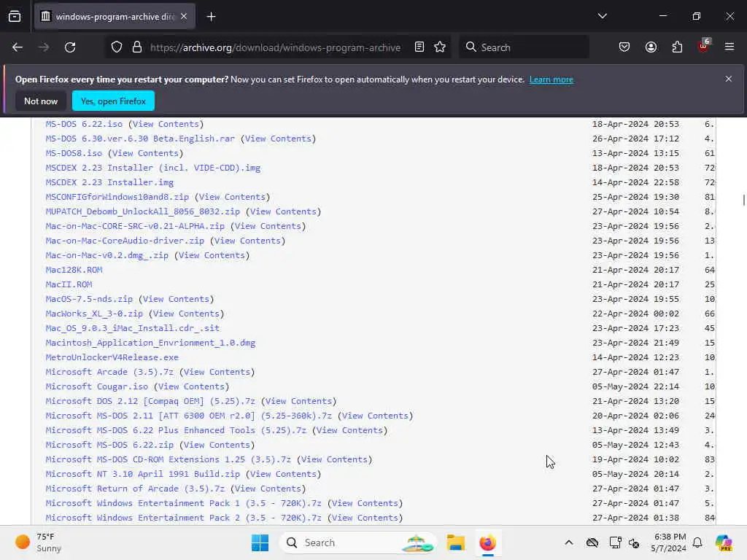Reload the current page

(x=70, y=47)
